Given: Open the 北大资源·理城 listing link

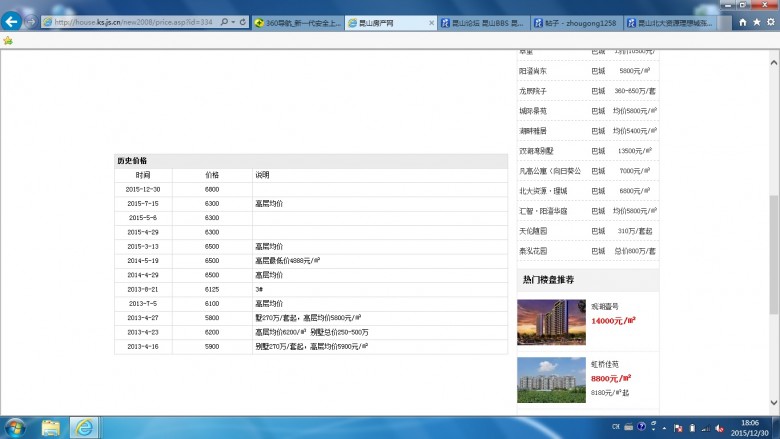Looking at the screenshot, I should coord(543,190).
